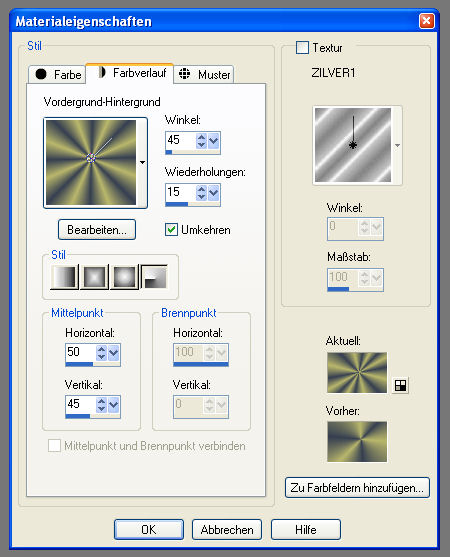Screen dimensions: 450x557
Task: Open the gradient preview dropdown arrow
Action: pyautogui.click(x=142, y=163)
